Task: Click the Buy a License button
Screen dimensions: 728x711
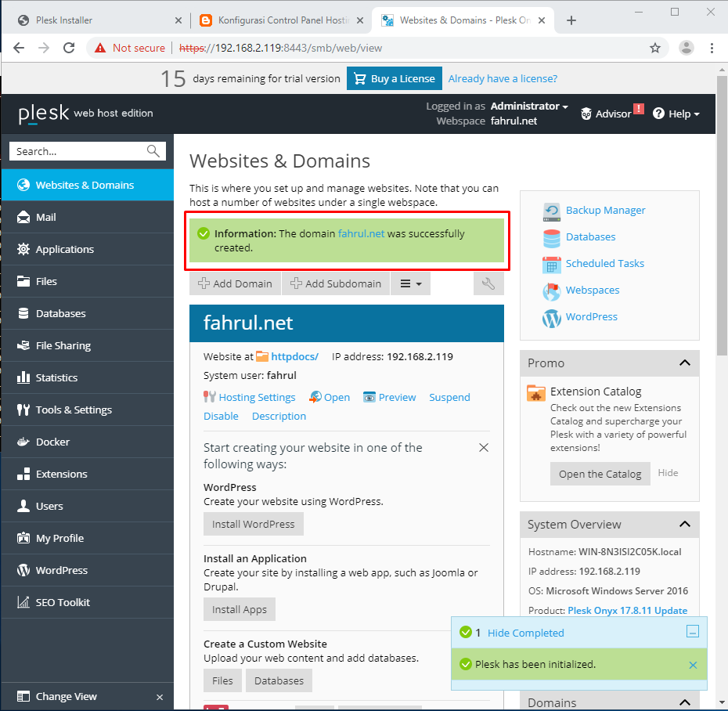Action: click(394, 78)
